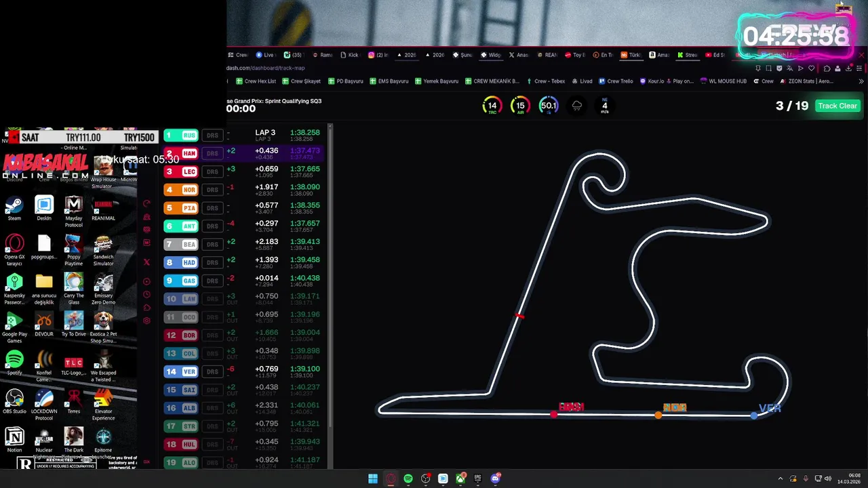Click DRS indicator in the BEA row
The width and height of the screenshot is (868, 488).
pos(212,245)
